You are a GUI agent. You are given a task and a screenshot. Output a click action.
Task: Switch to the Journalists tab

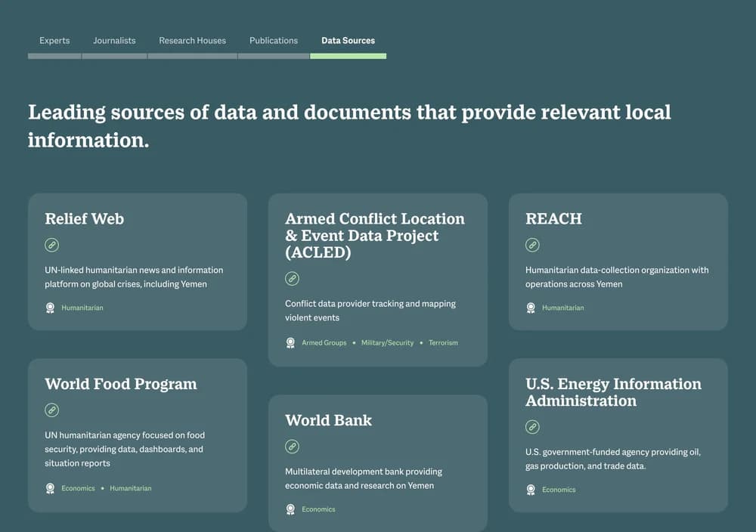pos(114,41)
